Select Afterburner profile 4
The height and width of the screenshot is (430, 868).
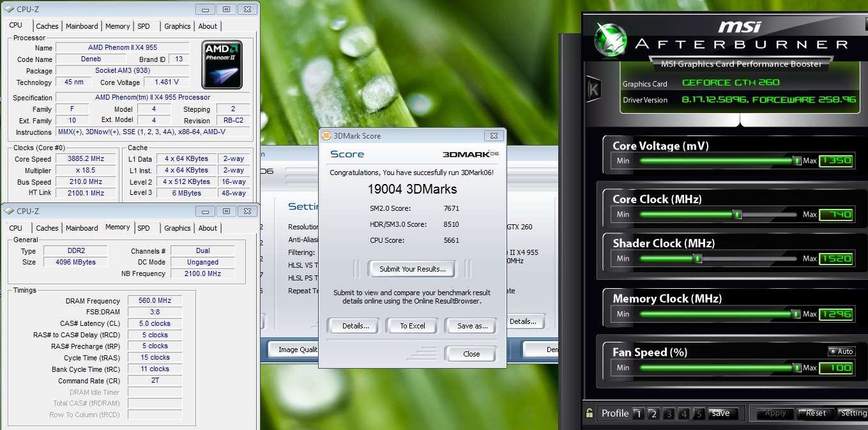coord(684,414)
